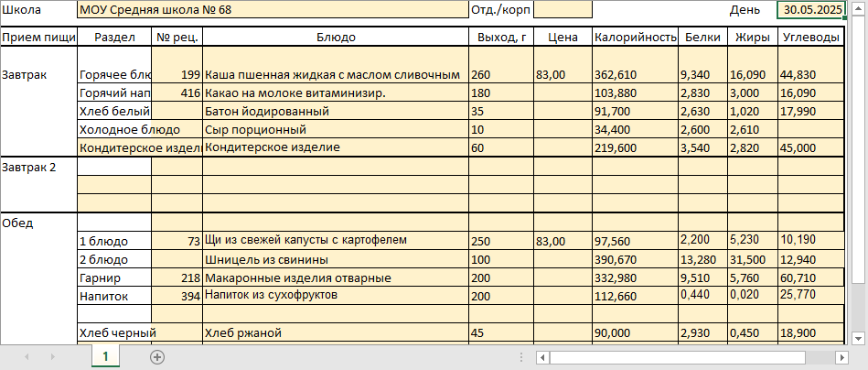This screenshot has width=868, height=370.
Task: Select the Каша пшенная жидкая с маслом сливочным cell
Action: coord(336,65)
